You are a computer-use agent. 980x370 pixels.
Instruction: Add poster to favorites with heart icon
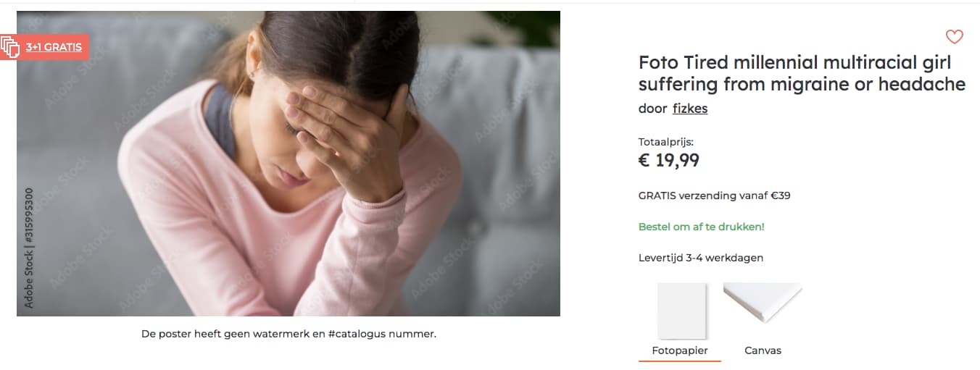955,36
